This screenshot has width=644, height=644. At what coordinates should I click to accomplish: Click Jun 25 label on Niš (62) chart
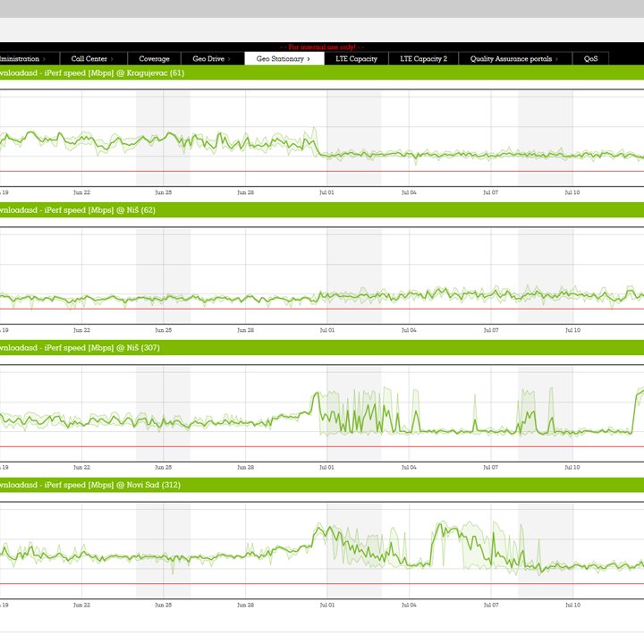(x=163, y=329)
